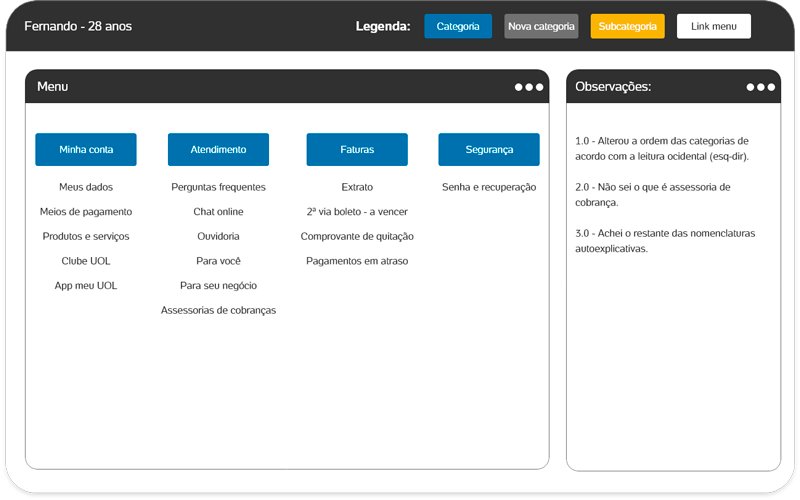Start Chat online from Atendimento list
Image resolution: width=800 pixels, height=500 pixels.
tap(218, 212)
